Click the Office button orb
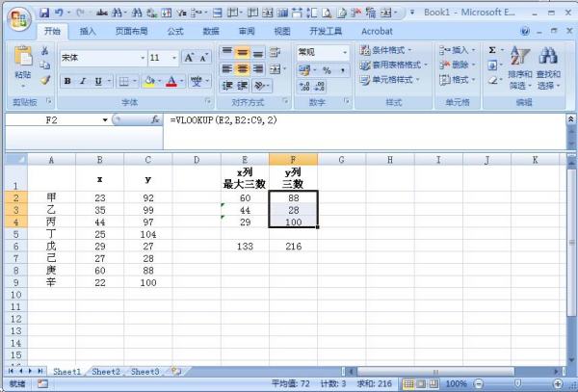The width and height of the screenshot is (578, 392). coord(19,19)
